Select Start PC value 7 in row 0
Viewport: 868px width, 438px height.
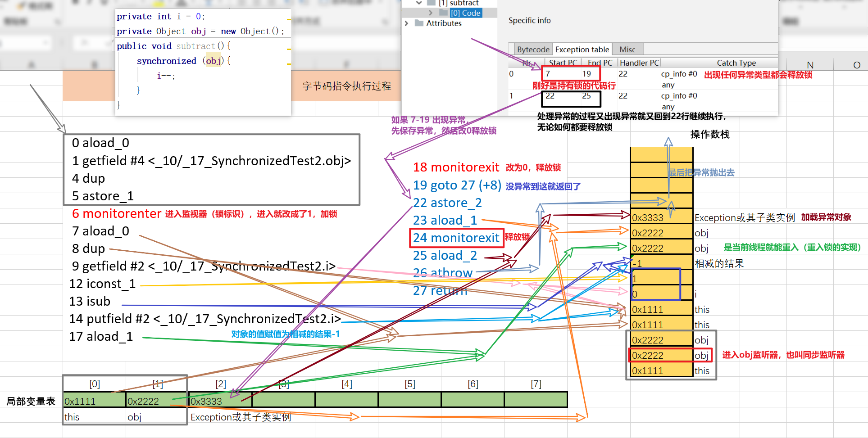548,74
